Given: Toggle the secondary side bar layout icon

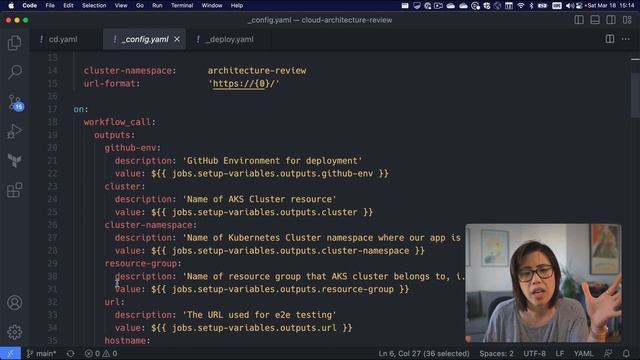Looking at the screenshot, I should 611,20.
